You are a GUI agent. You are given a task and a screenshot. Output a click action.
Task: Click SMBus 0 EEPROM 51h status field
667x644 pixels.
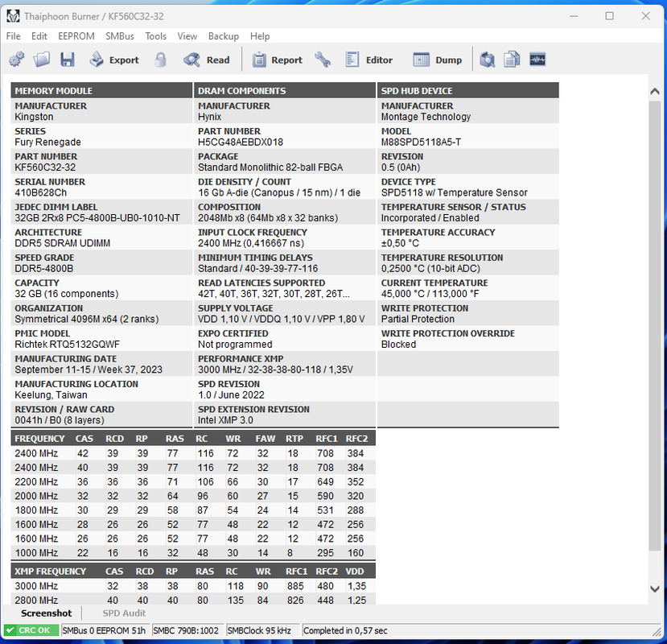point(104,630)
